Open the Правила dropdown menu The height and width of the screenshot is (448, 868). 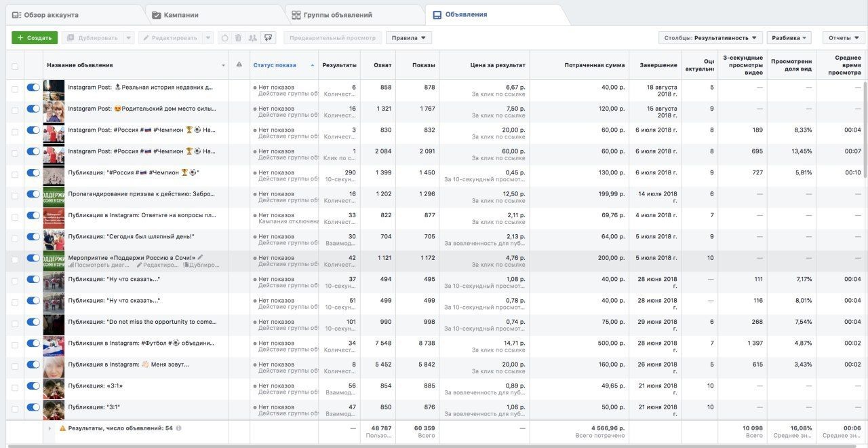point(409,38)
